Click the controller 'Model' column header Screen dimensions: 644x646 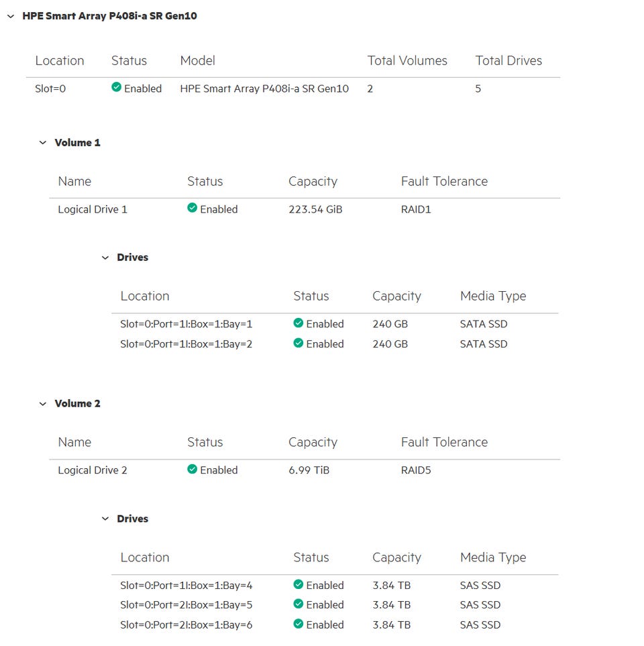tap(198, 60)
